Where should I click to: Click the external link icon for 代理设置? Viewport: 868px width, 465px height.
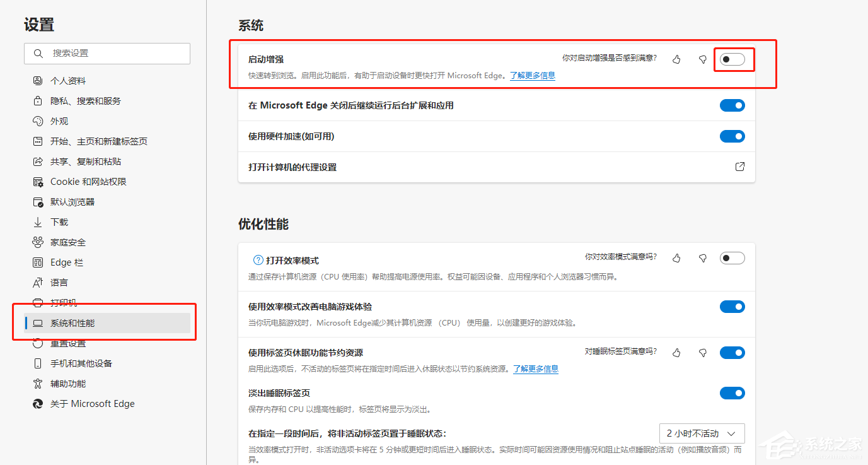point(739,167)
